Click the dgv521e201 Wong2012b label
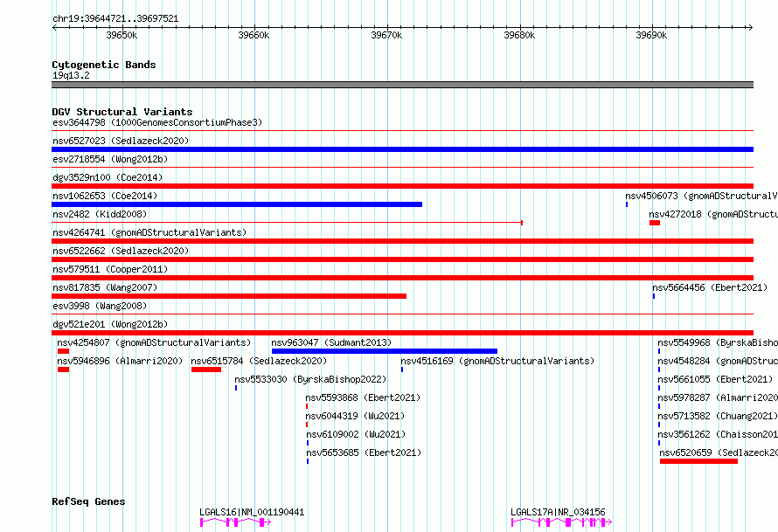This screenshot has height=532, width=778. [x=110, y=324]
